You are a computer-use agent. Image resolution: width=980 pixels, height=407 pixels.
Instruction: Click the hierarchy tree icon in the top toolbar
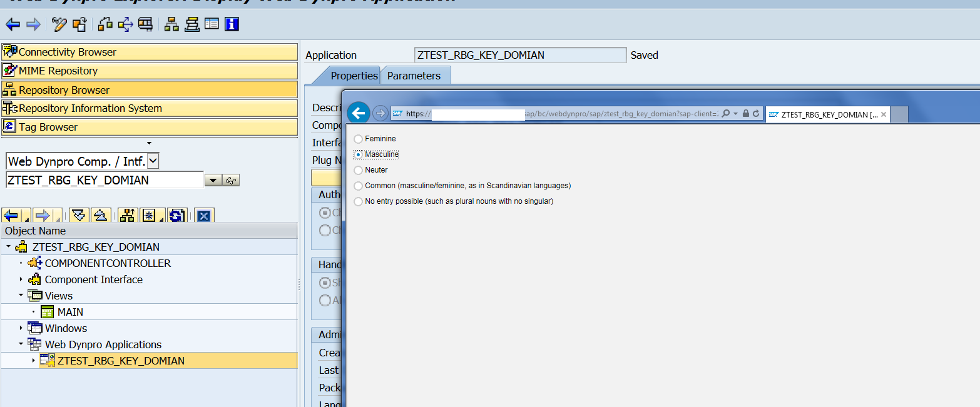(171, 24)
